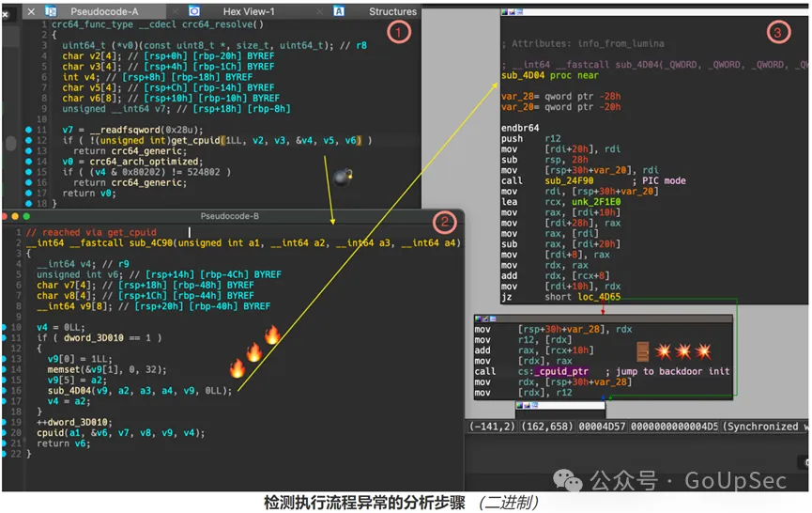Click the get_cpuid function call
The height and width of the screenshot is (513, 812).
[x=189, y=140]
